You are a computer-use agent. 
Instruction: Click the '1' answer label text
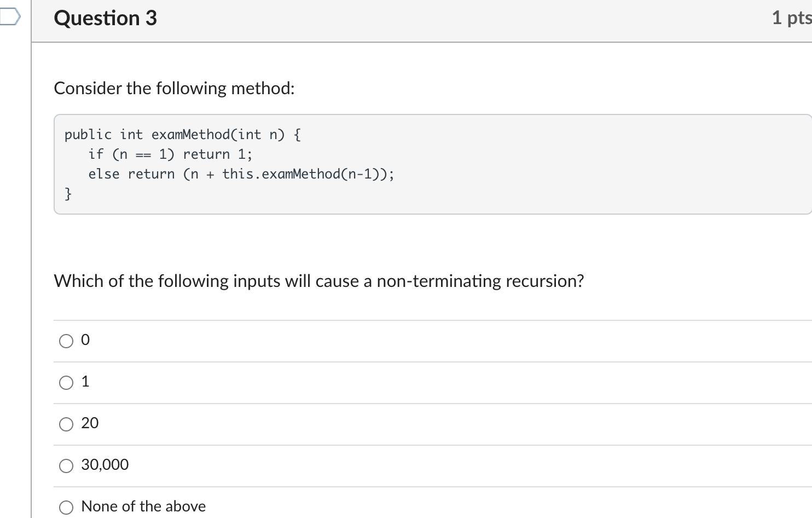click(85, 382)
